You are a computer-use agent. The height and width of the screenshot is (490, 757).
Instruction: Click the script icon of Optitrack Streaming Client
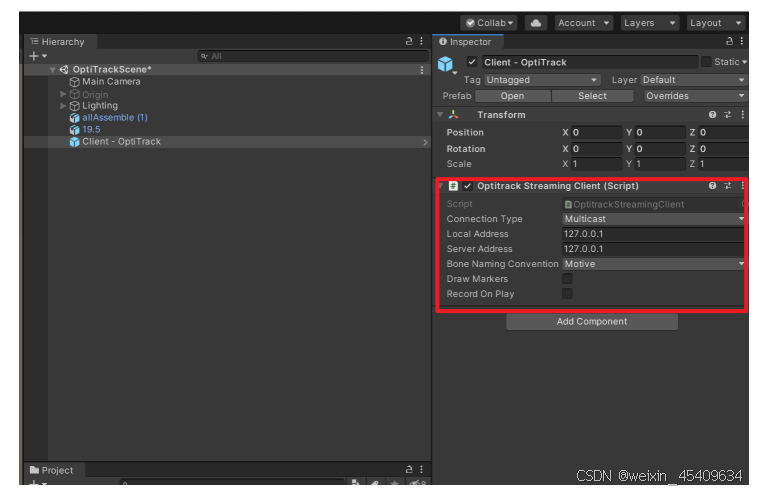pyautogui.click(x=453, y=185)
